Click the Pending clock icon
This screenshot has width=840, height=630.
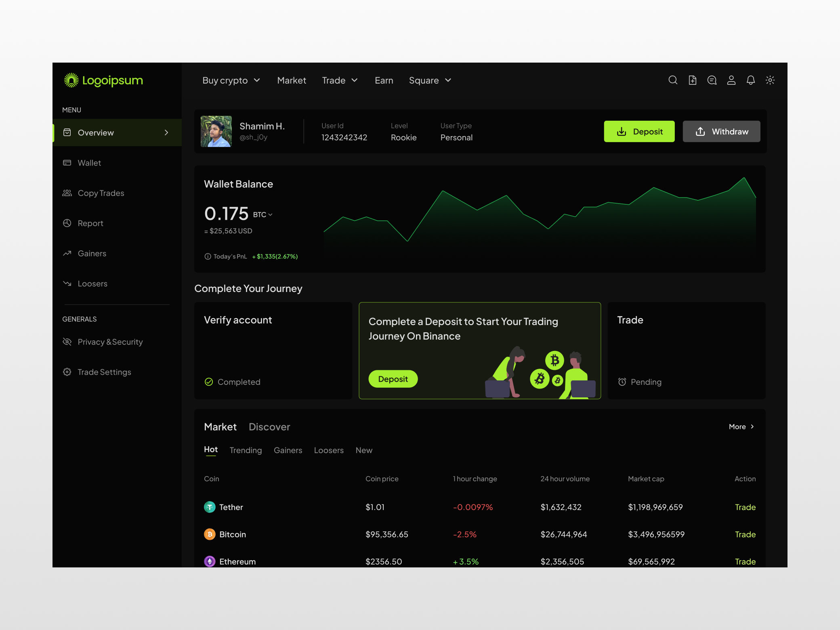[622, 382]
